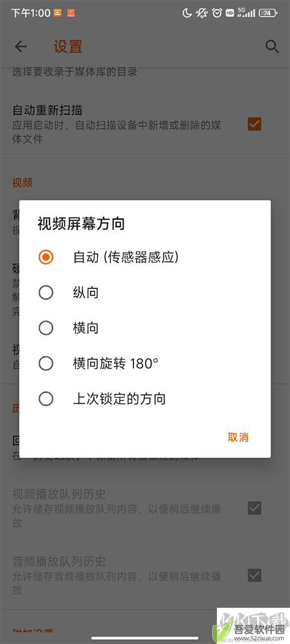This screenshot has height=644, width=290.
Task: Tap the 5G signal strength icon
Action: point(246,13)
